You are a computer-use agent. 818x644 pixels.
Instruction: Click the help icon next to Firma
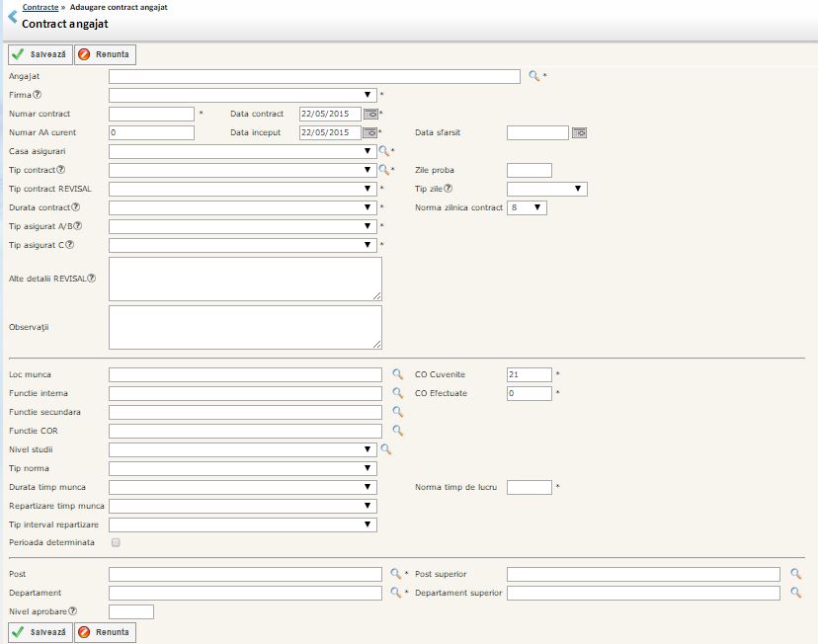coord(38,95)
